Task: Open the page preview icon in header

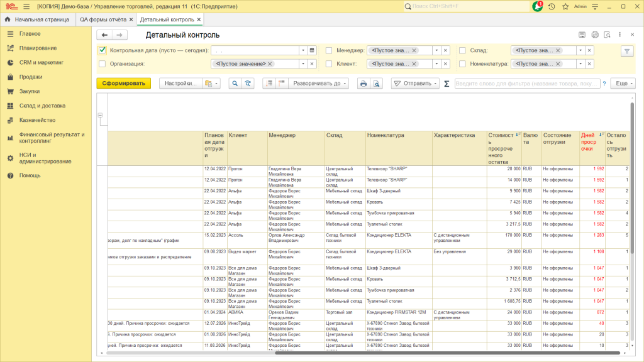Action: click(x=607, y=35)
